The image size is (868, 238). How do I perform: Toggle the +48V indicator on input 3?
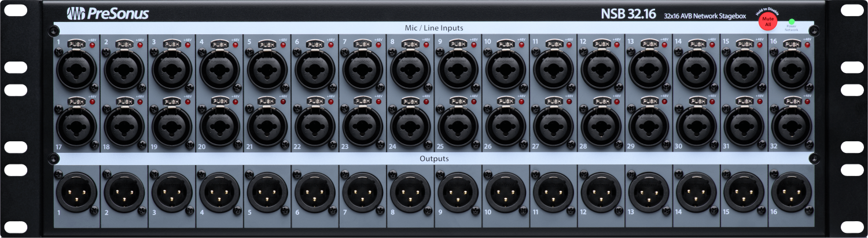187,45
